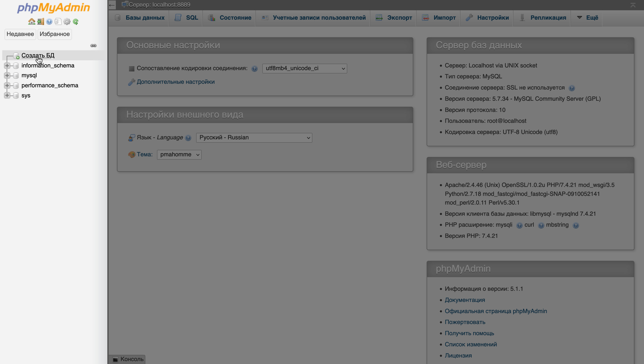This screenshot has width=644, height=364.
Task: Open phpMyAdmin documentation help icon in sidebar
Action: click(x=49, y=22)
